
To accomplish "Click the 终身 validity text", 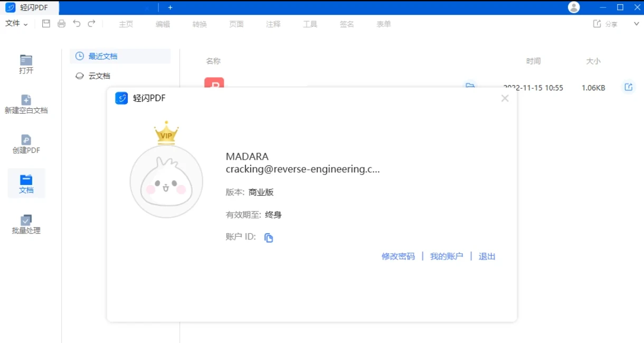I will click(273, 215).
